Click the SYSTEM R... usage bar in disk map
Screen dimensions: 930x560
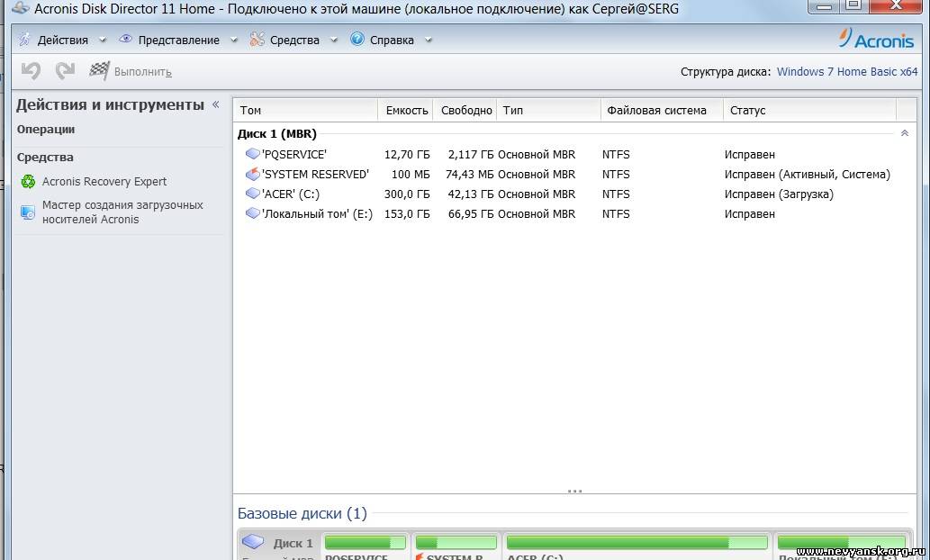pyautogui.click(x=456, y=542)
